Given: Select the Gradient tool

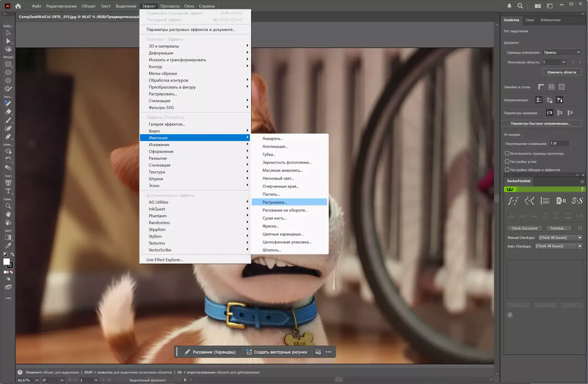Looking at the screenshot, I should click(x=8, y=238).
